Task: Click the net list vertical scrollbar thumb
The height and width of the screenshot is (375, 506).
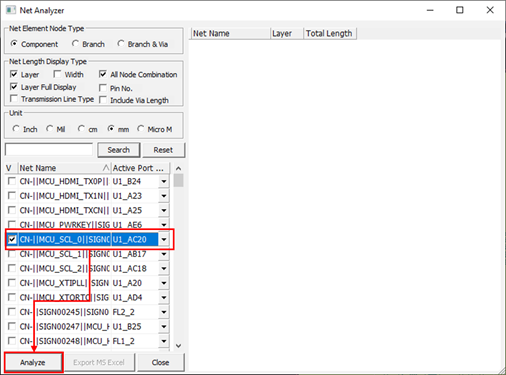Action: [x=179, y=180]
